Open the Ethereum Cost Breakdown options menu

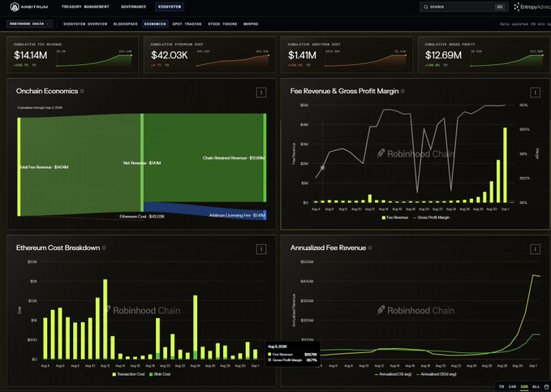tap(261, 249)
